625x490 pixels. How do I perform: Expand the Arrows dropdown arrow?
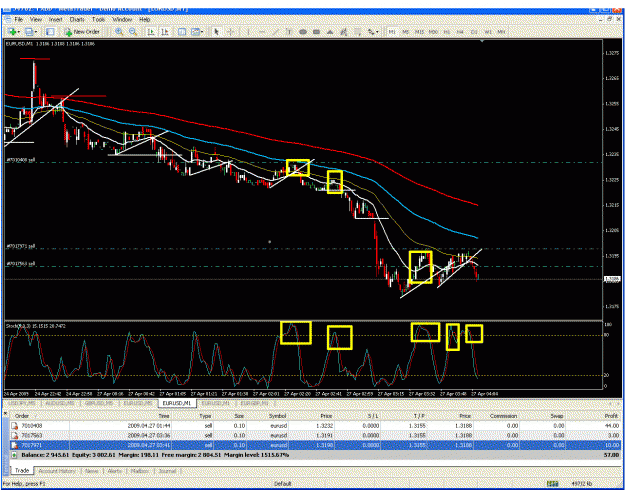tap(377, 31)
